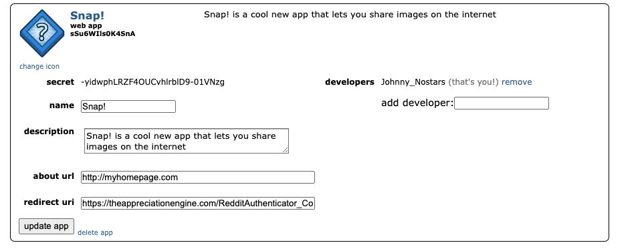
Task: Click the '(that's you!)' note
Action: 473,82
